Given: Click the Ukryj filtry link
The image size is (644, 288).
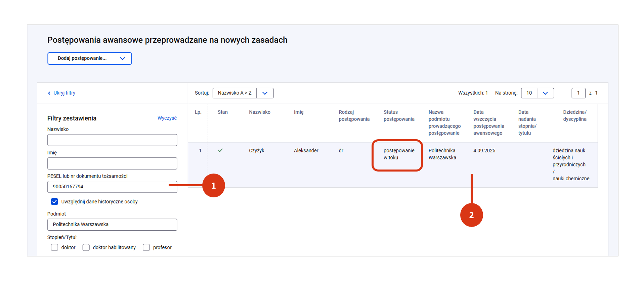Looking at the screenshot, I should (x=64, y=93).
